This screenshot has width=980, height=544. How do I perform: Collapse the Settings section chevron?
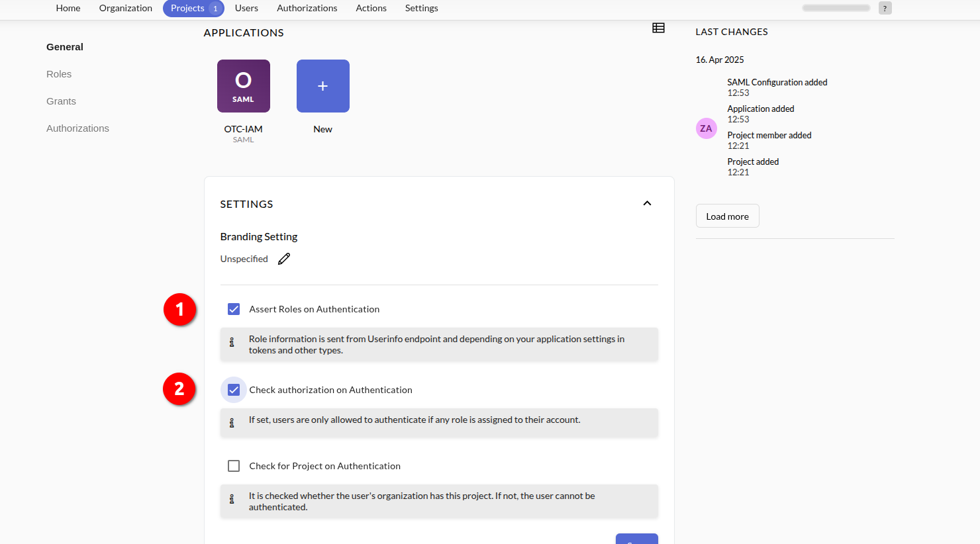[647, 204]
